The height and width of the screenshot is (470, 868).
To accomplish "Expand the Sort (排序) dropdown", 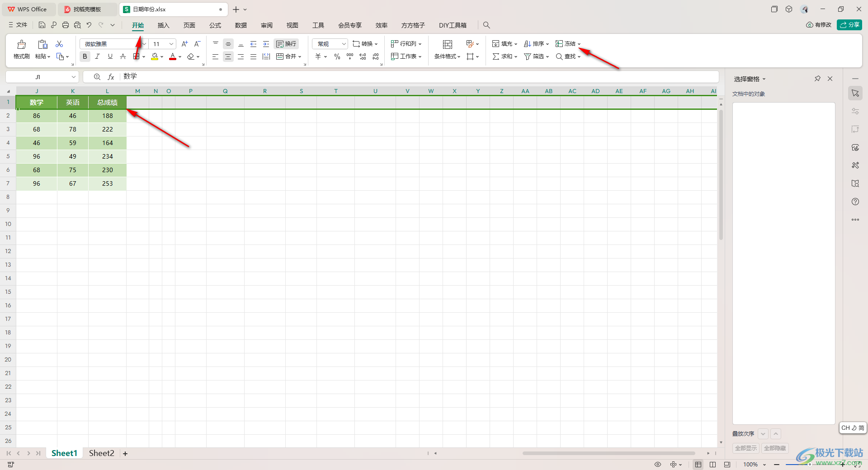I will pyautogui.click(x=547, y=44).
